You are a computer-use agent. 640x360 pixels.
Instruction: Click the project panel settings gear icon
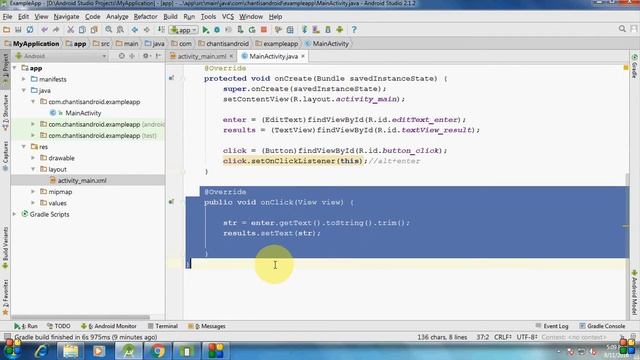(145, 56)
